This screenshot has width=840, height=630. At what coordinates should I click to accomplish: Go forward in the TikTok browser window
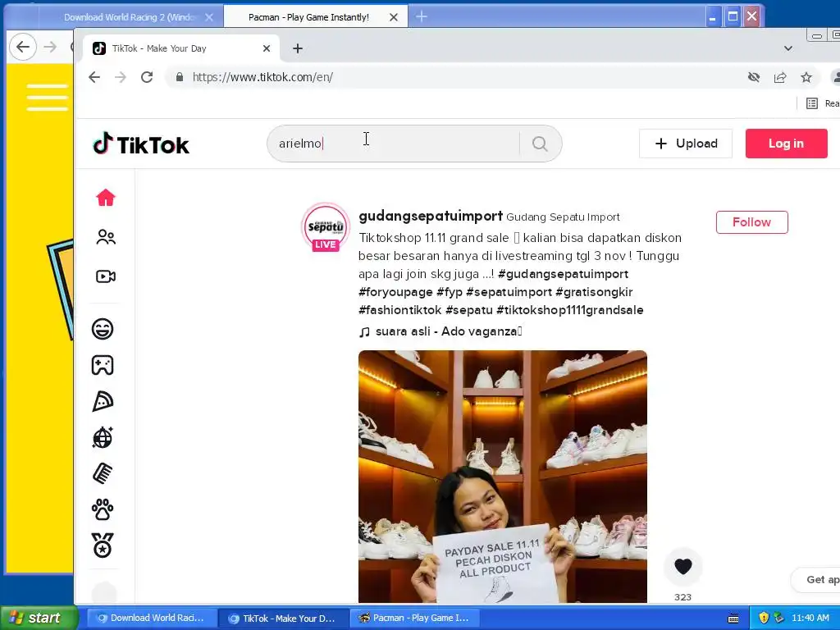point(121,77)
